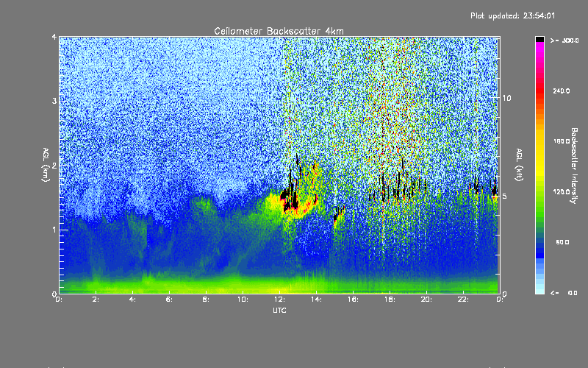588x368 pixels.
Task: Click the '2' tick on the AGL (km) axis
Action: pos(54,165)
